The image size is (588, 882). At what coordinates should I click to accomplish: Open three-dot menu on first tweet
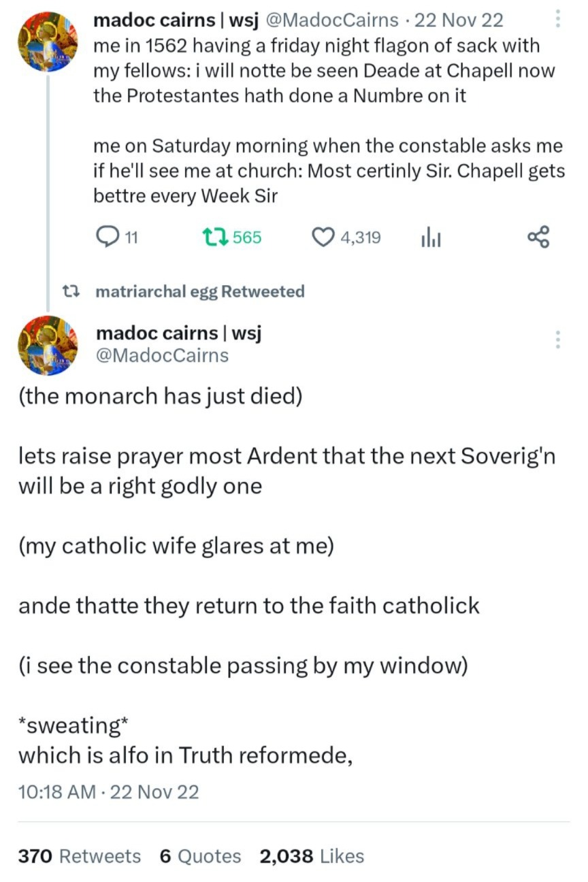pyautogui.click(x=558, y=19)
